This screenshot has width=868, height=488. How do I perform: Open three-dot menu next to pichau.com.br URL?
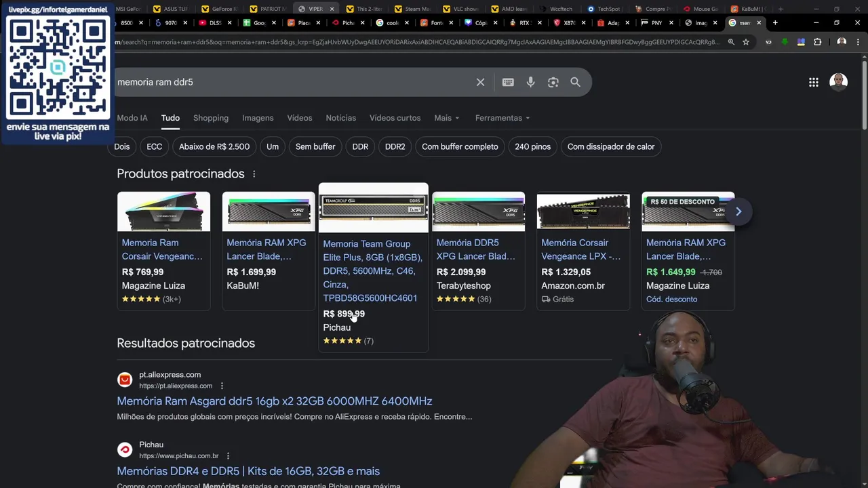tap(228, 456)
